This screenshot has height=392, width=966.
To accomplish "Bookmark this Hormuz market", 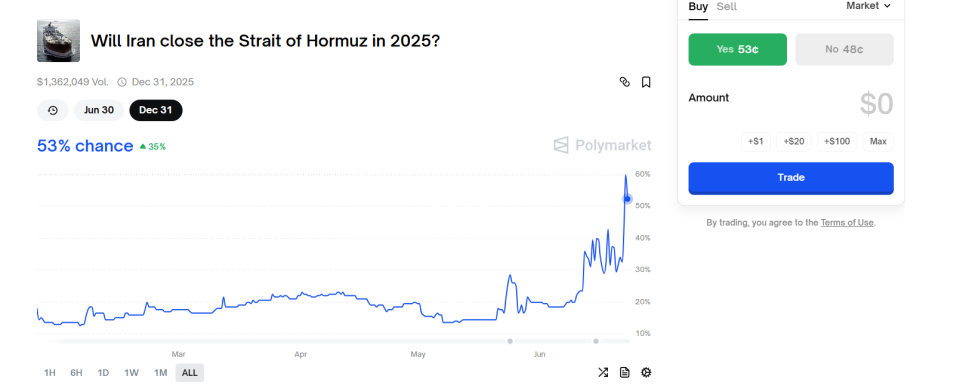I will [646, 82].
